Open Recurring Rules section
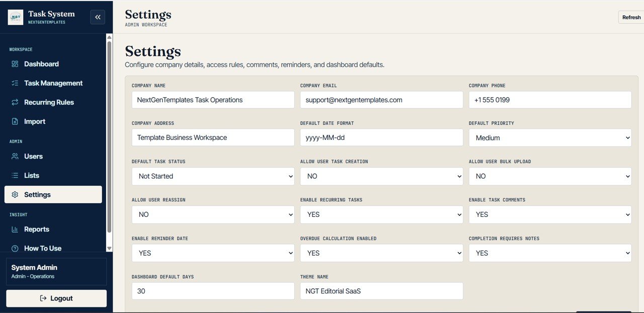Image resolution: width=644 pixels, height=313 pixels. tap(53, 102)
